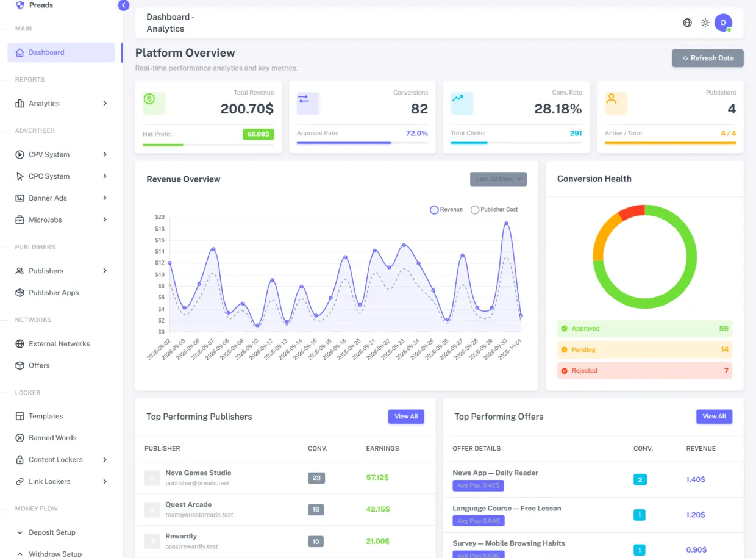Expand the Publishers submenu chevron
The height and width of the screenshot is (558, 756).
pos(105,271)
